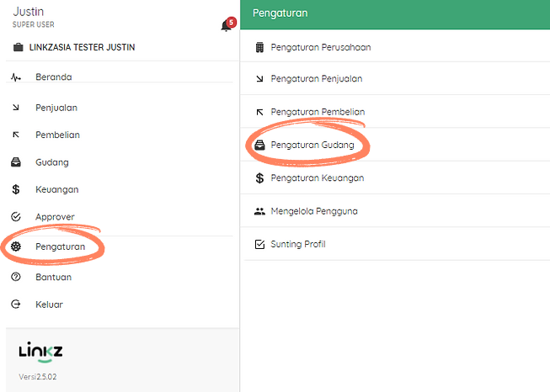Select Keluar to log out

[49, 305]
